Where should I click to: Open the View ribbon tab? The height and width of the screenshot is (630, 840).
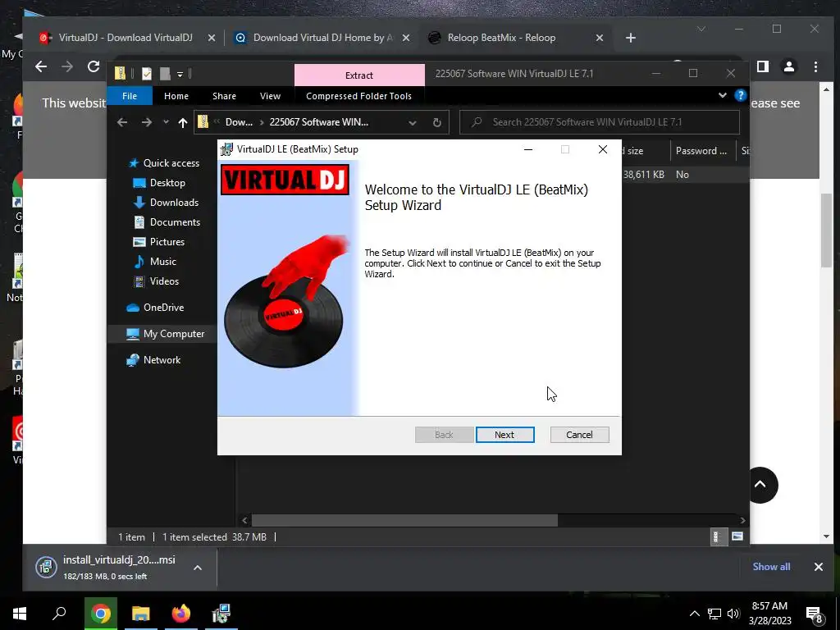tap(270, 96)
